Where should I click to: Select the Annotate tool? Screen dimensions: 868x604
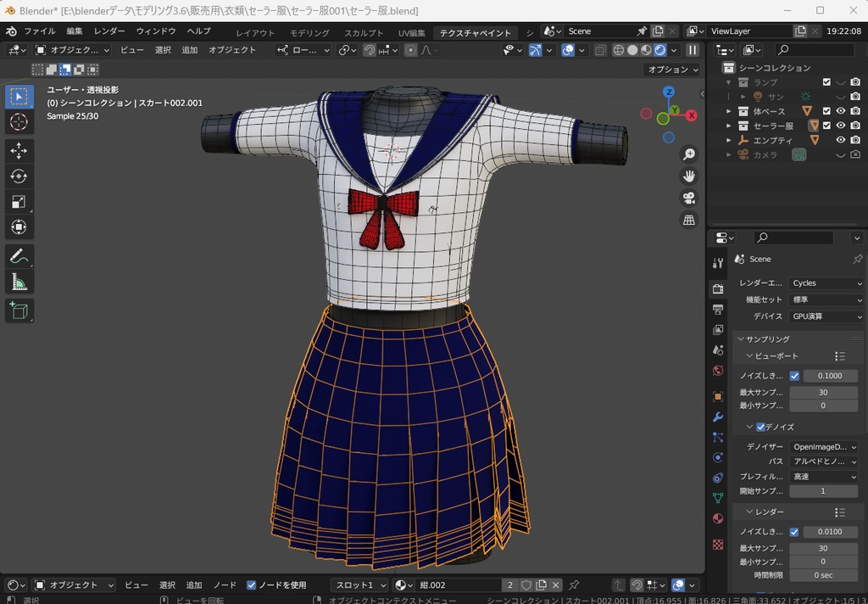point(19,255)
